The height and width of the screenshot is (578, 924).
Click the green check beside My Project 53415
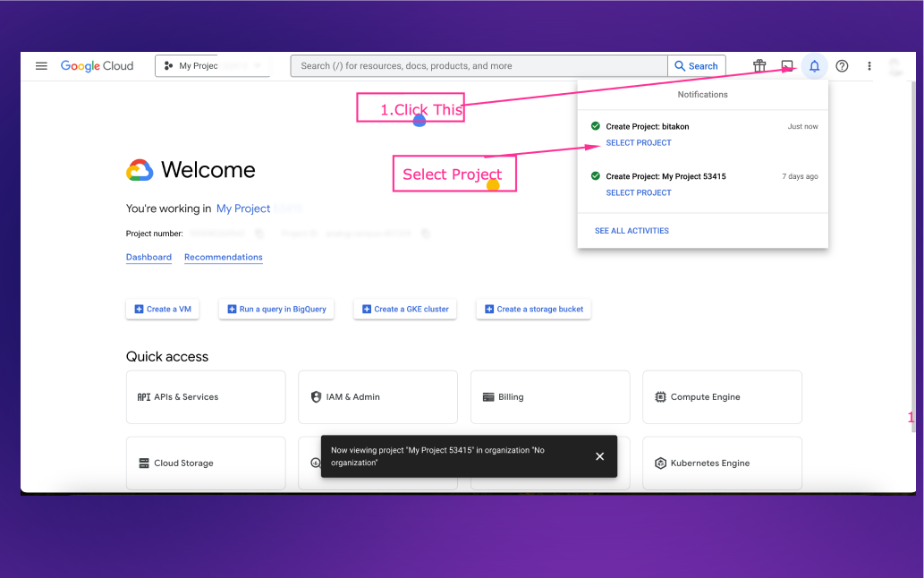(595, 175)
